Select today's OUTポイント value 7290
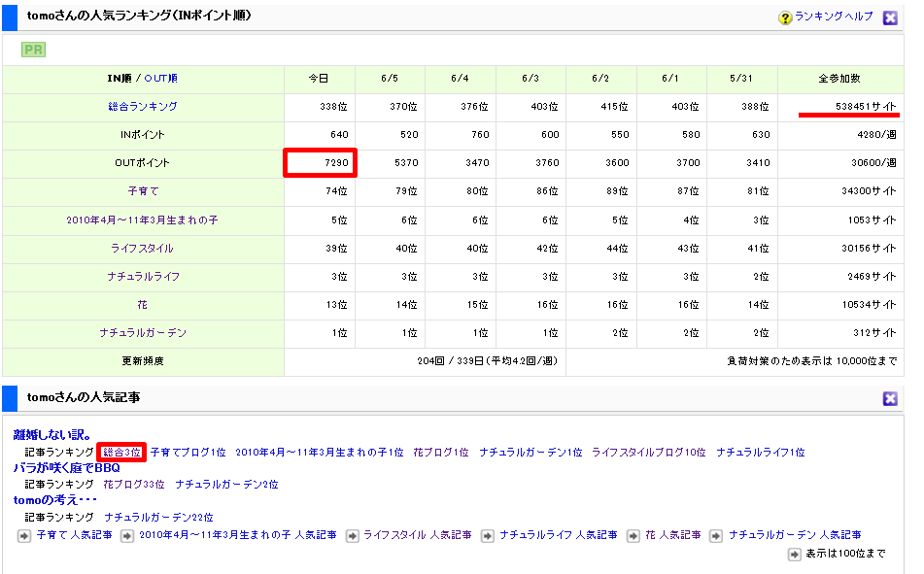This screenshot has width=924, height=574. coord(320,163)
